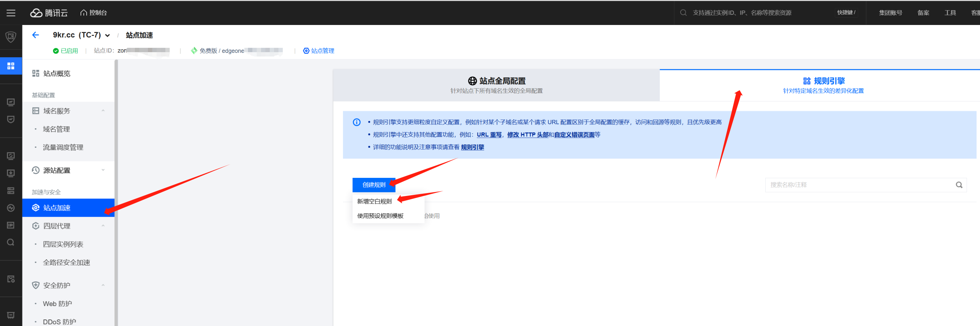Open the 9kr.cc (TC-7) site dropdown
This screenshot has height=326, width=980.
(82, 35)
